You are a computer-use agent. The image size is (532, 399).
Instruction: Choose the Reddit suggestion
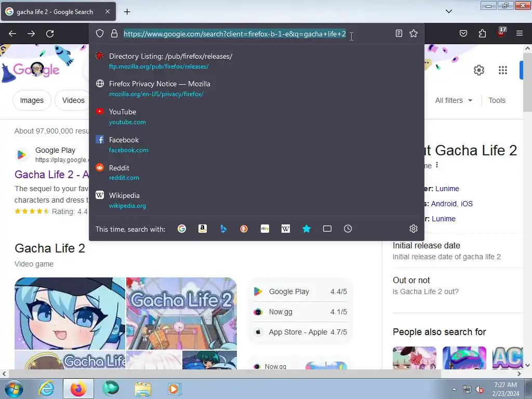point(257,172)
